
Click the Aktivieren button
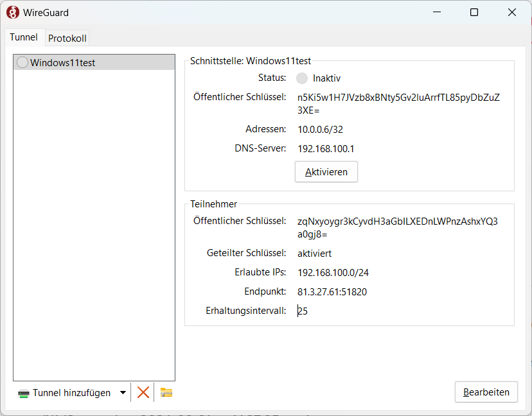[326, 172]
